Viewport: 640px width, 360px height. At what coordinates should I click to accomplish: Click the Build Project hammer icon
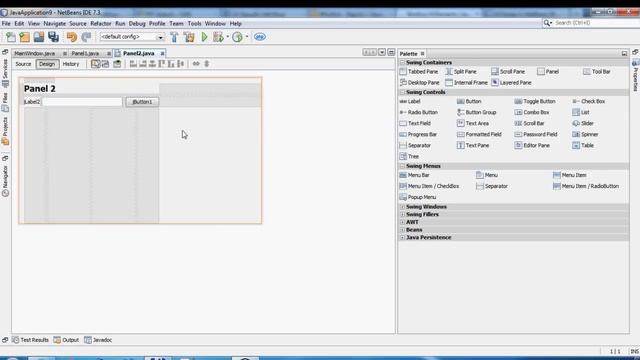tap(174, 37)
